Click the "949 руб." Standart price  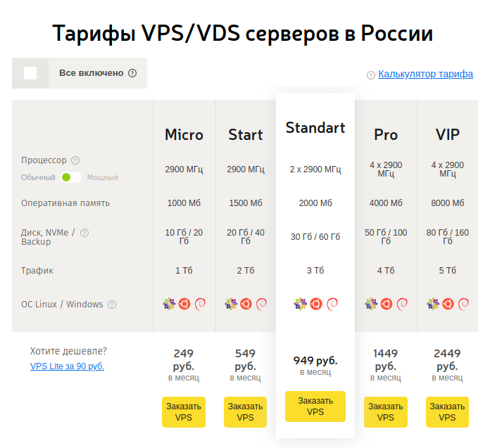[315, 361]
